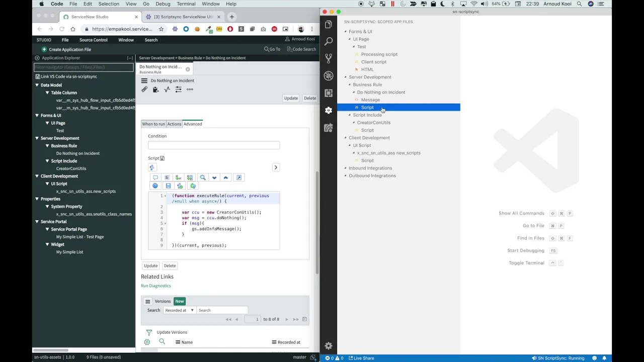This screenshot has height=362, width=644.
Task: Collapse the Business Rule tree in sn-scriptsync panel
Action: click(349, 84)
